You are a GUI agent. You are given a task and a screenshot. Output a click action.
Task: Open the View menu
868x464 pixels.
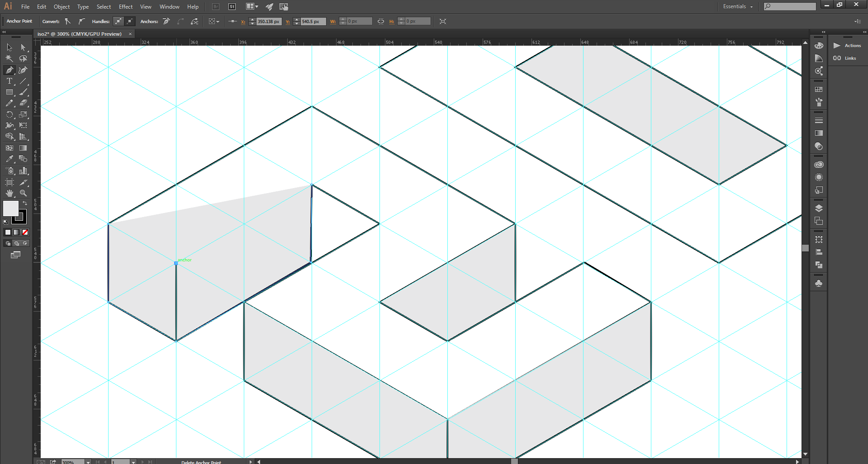tap(146, 7)
